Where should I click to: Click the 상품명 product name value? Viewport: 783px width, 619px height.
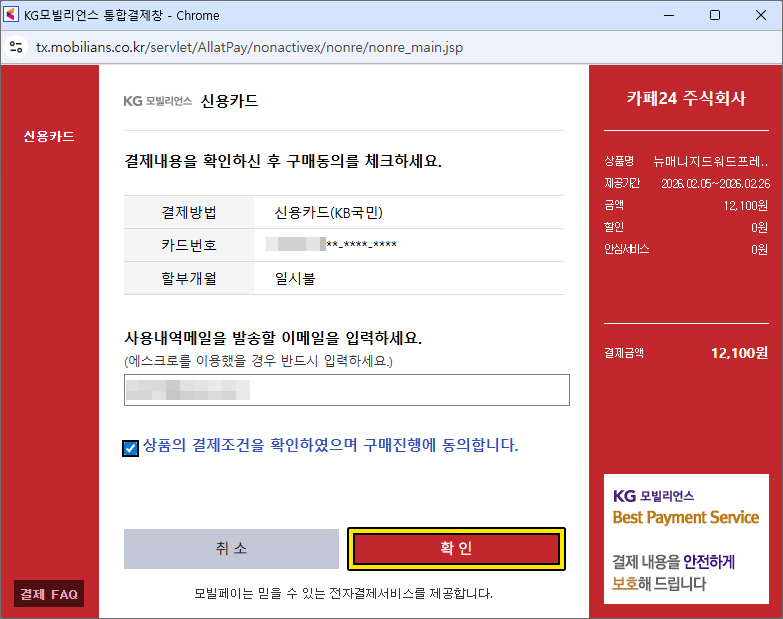[x=710, y=160]
